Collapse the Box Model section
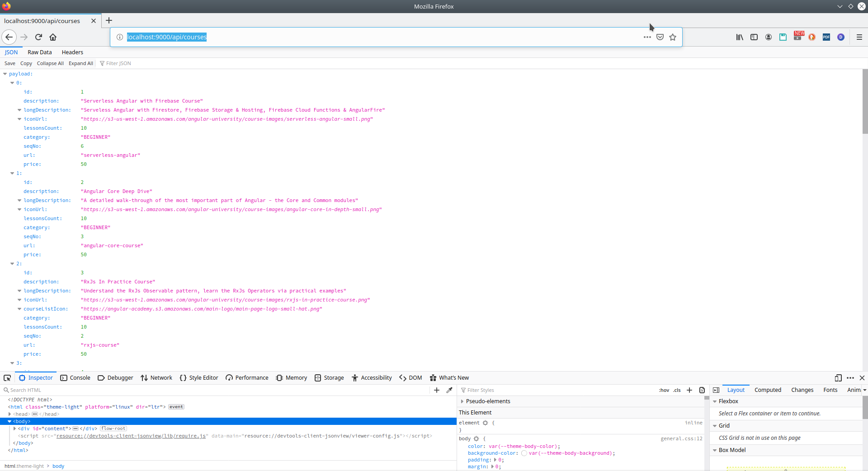The image size is (868, 471). pyautogui.click(x=715, y=450)
